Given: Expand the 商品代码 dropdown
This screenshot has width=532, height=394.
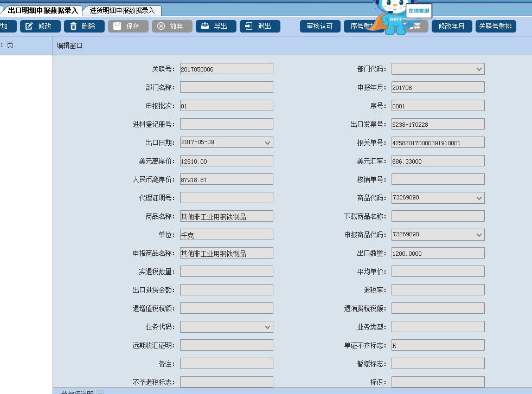Looking at the screenshot, I should (x=478, y=198).
